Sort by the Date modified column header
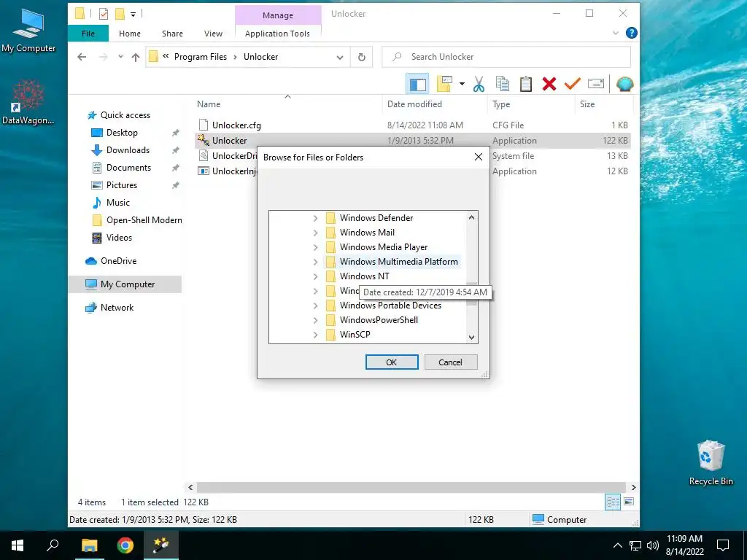The width and height of the screenshot is (747, 560). pos(435,104)
